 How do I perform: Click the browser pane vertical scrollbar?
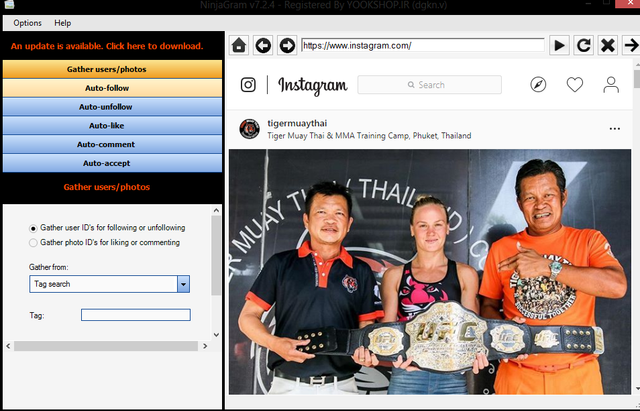point(636,227)
